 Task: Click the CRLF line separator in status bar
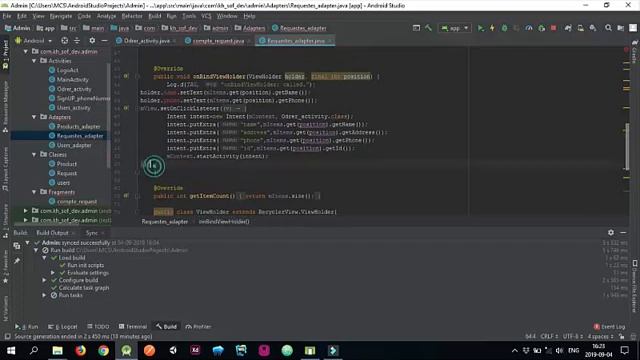click(549, 336)
